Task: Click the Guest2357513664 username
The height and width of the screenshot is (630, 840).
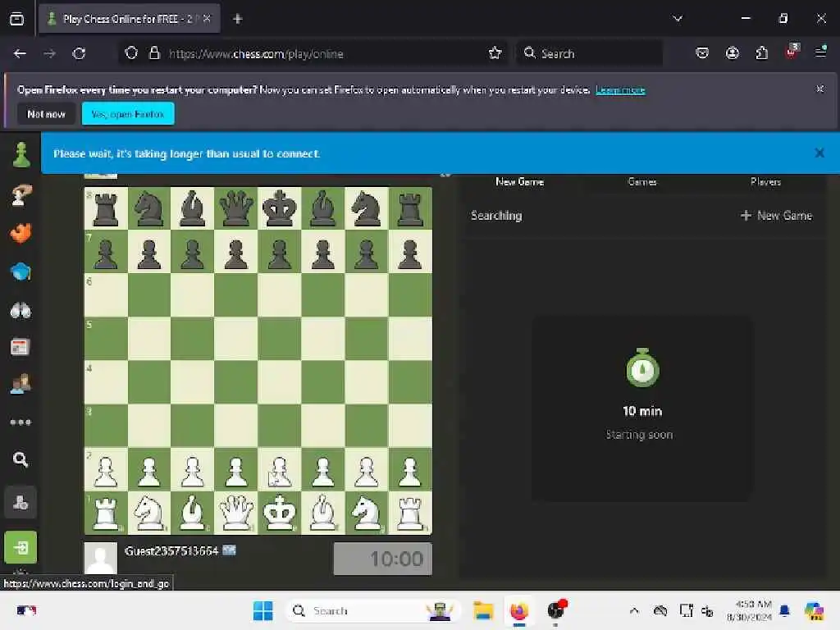Action: pos(171,550)
